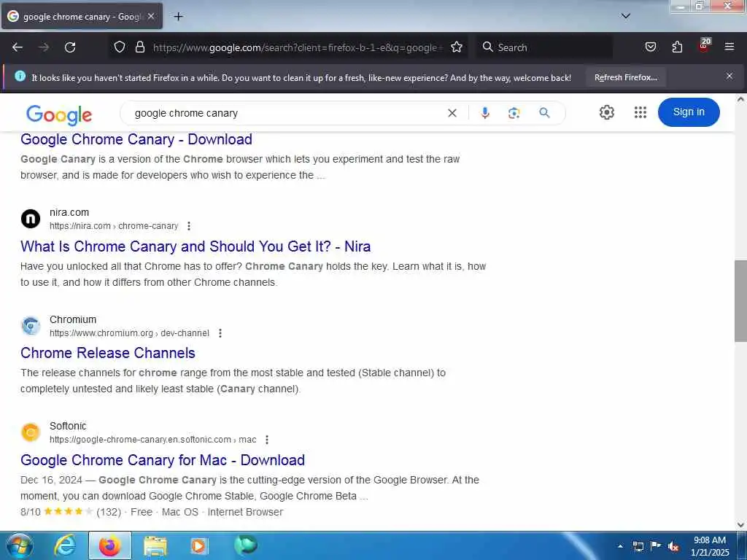Open the red extension badge showing 20
This screenshot has height=560, width=747.
tap(705, 45)
